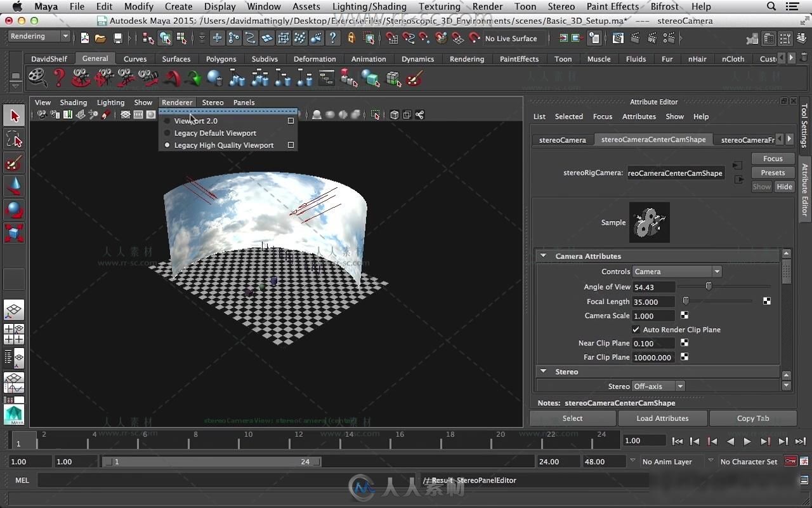This screenshot has height=508, width=812.
Task: Activate the Lasso select tool
Action: 14,140
